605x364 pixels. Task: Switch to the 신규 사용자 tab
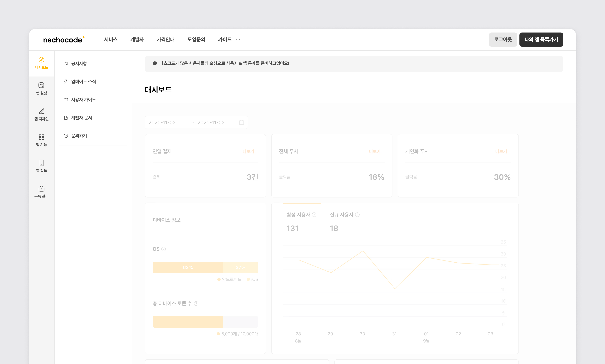point(341,215)
